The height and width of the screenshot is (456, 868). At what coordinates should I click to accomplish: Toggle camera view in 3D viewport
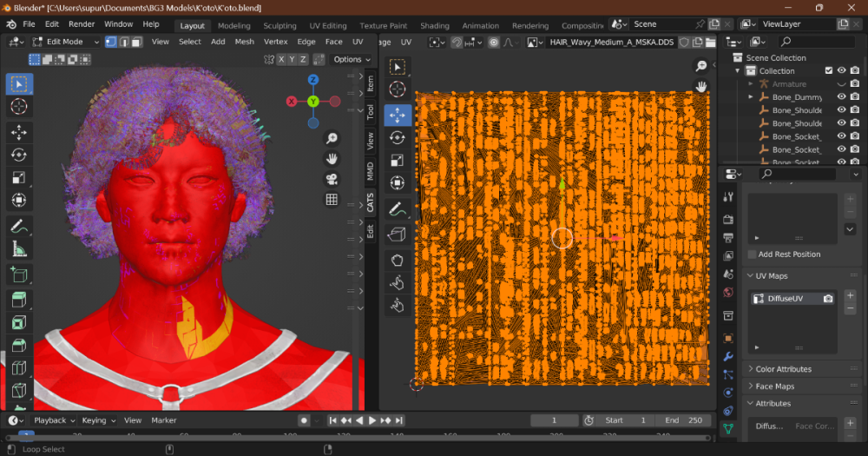click(332, 179)
